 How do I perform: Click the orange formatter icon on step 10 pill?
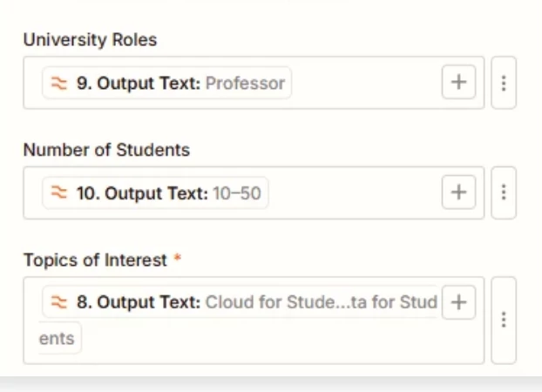59,193
